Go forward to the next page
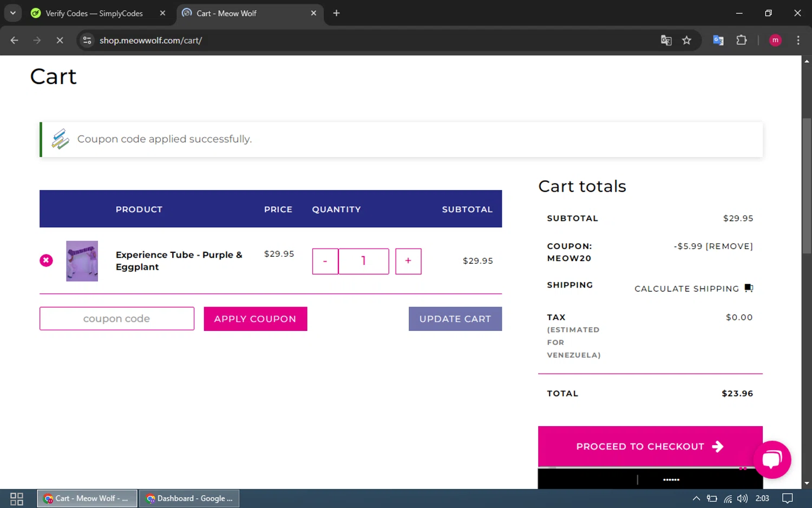This screenshot has height=508, width=812. pos(37,40)
